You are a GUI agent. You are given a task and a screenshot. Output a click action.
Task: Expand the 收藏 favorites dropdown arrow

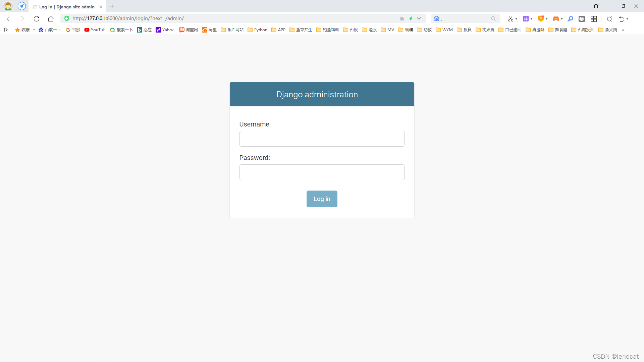34,30
